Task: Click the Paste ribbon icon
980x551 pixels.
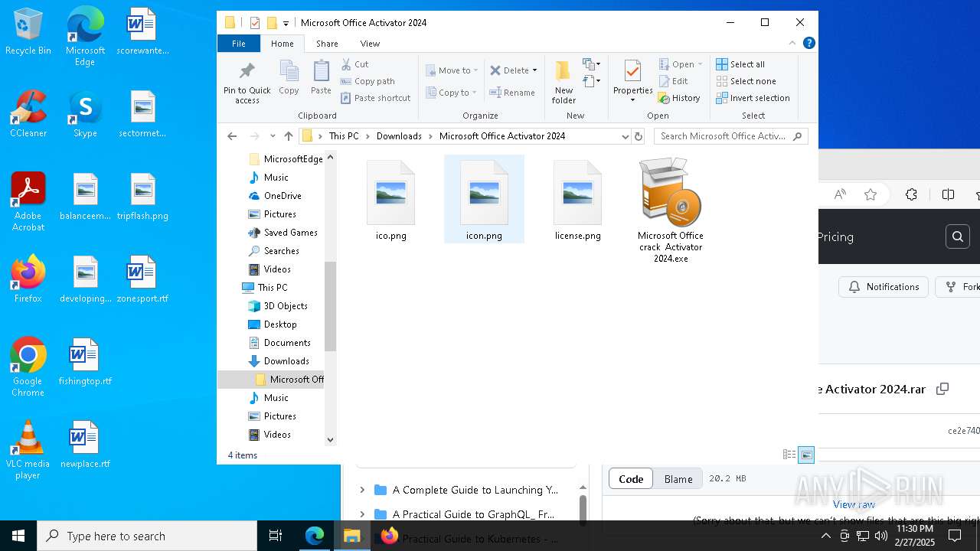Action: [x=321, y=78]
